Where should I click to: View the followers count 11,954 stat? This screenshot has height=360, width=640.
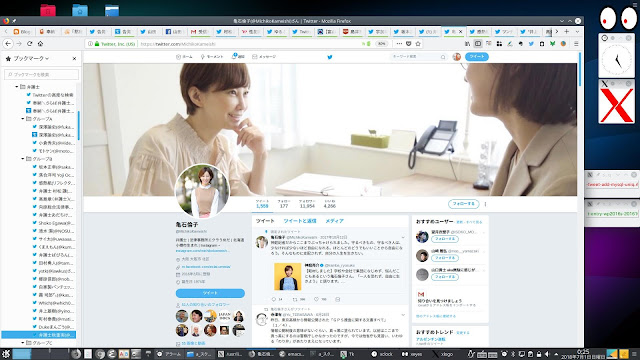point(307,204)
